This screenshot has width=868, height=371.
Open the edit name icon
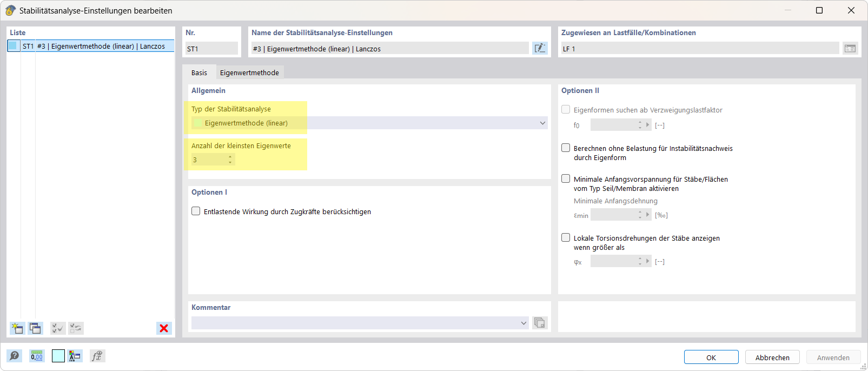pos(540,48)
